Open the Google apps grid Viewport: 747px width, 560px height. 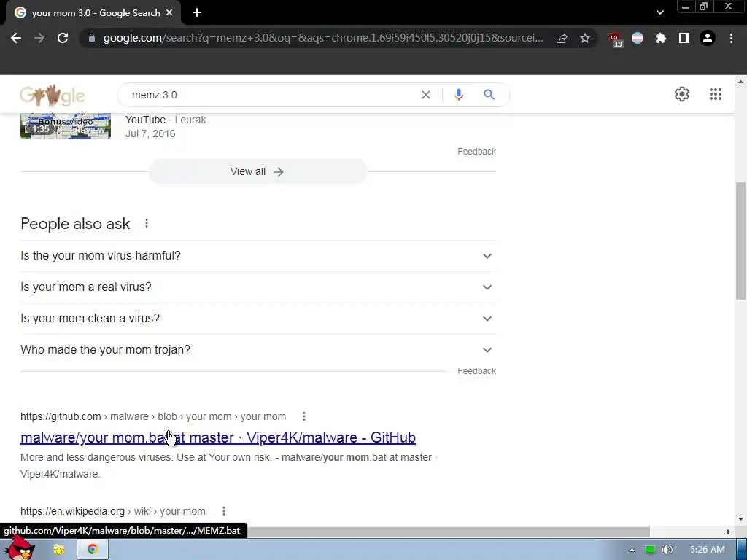(x=716, y=94)
